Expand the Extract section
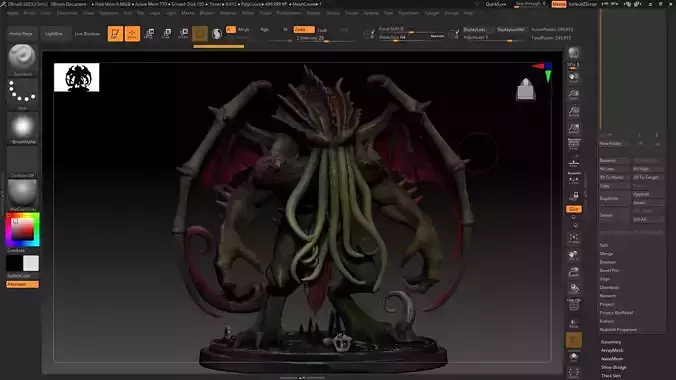676x380 pixels. 607,321
